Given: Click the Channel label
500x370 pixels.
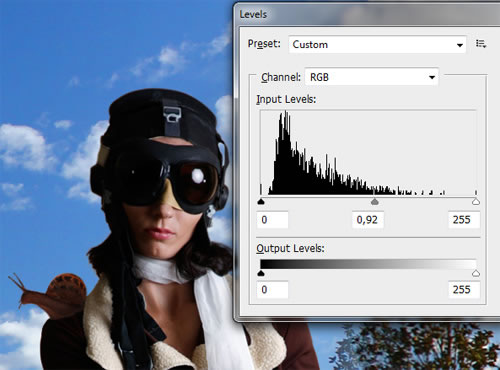Looking at the screenshot, I should click(281, 77).
